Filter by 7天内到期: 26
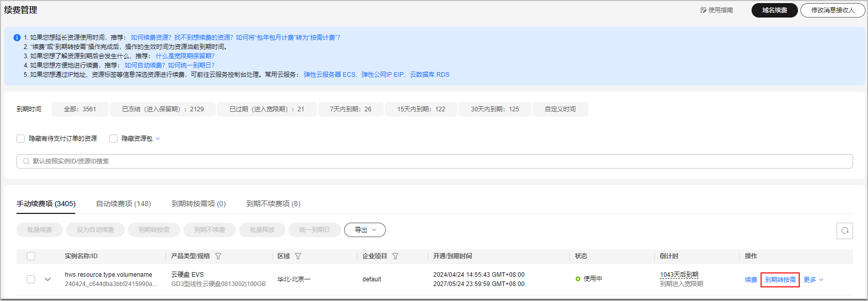Image resolution: width=868 pixels, height=301 pixels. 350,109
